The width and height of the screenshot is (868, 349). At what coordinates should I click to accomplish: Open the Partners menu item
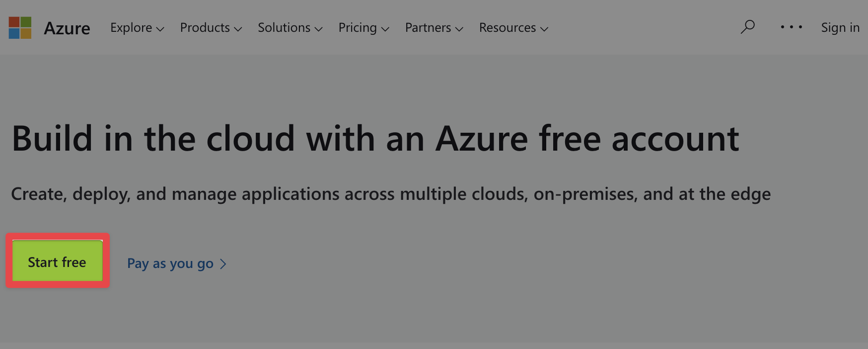click(x=429, y=28)
